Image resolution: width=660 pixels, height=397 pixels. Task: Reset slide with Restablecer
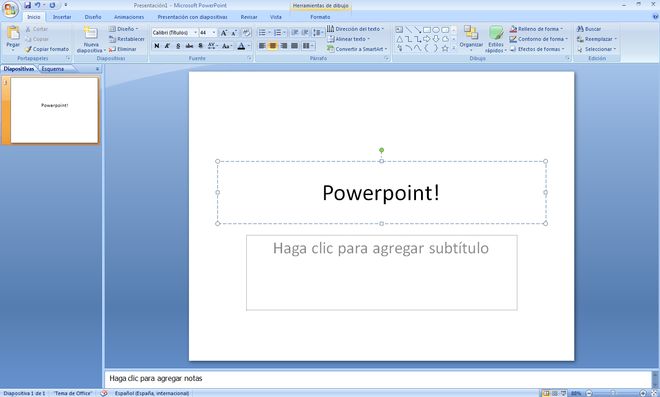pyautogui.click(x=127, y=39)
